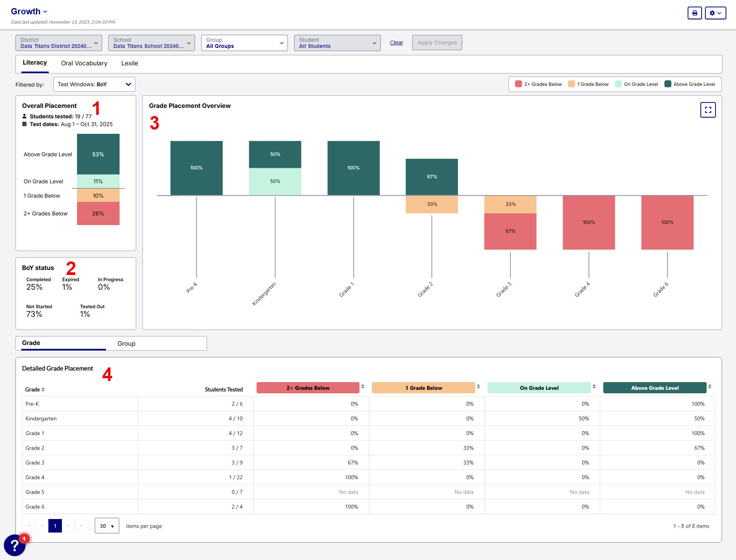Select the Group tab below the chart
This screenshot has width=736, height=560.
pos(127,344)
